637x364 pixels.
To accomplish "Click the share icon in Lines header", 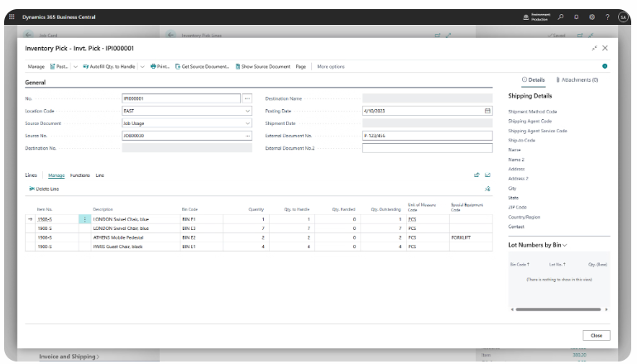I will 477,175.
